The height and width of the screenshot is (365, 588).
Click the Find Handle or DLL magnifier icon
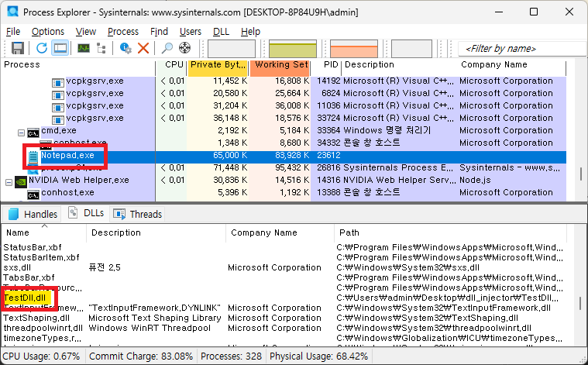pyautogui.click(x=167, y=48)
